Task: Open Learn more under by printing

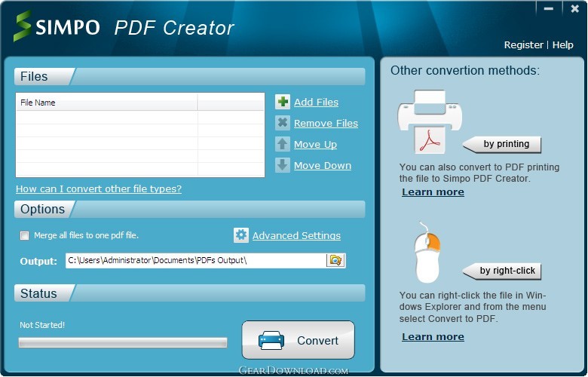Action: 433,192
